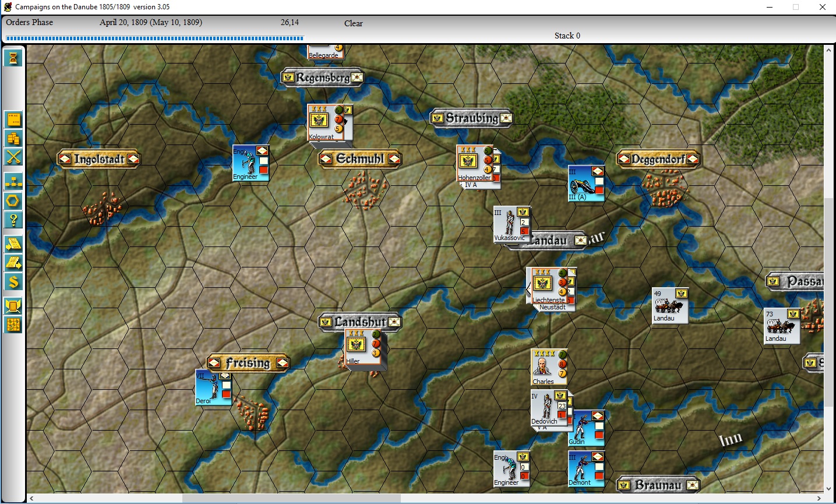The width and height of the screenshot is (836, 504).
Task: Click the Deggendorf city label
Action: pos(658,158)
